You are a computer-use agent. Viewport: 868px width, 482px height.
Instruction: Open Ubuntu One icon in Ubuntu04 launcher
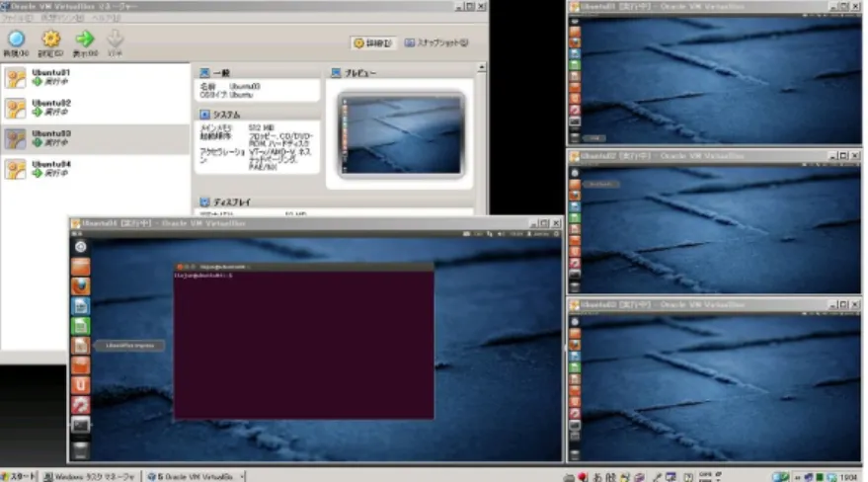(81, 385)
